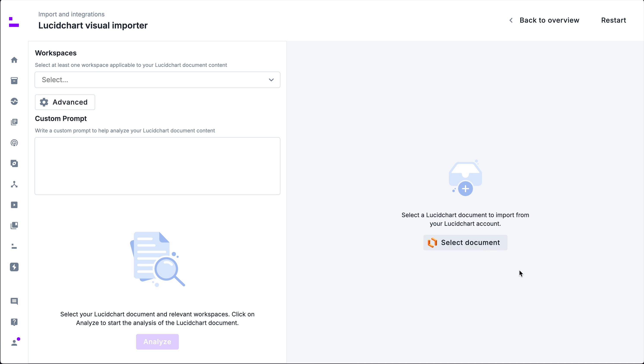
Task: Click the purple app logo
Action: [x=14, y=22]
